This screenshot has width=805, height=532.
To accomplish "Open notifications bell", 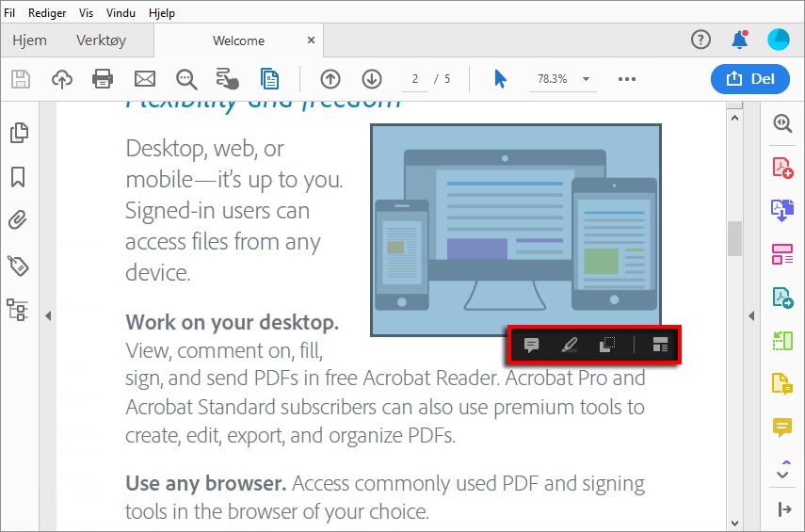I will [x=740, y=40].
